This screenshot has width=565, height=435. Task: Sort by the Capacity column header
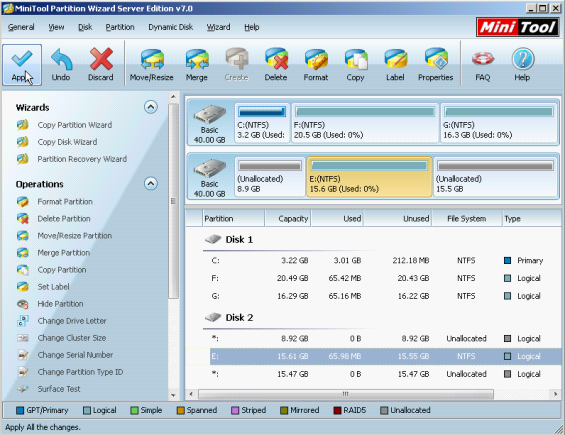(x=288, y=218)
